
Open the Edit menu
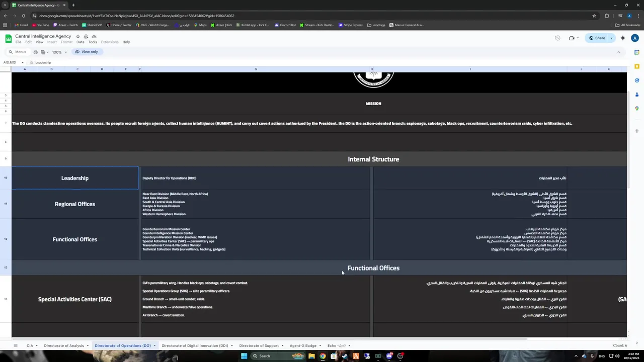pos(28,42)
